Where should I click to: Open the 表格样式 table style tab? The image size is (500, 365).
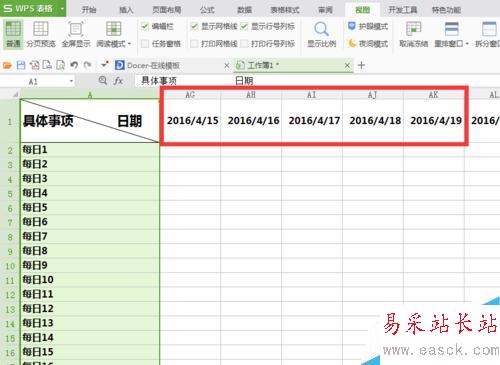click(x=285, y=10)
